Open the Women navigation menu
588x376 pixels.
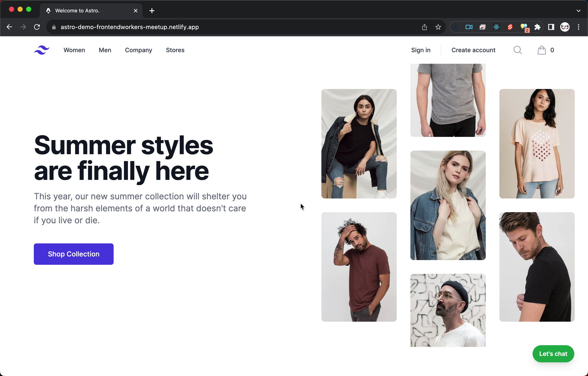pos(74,50)
